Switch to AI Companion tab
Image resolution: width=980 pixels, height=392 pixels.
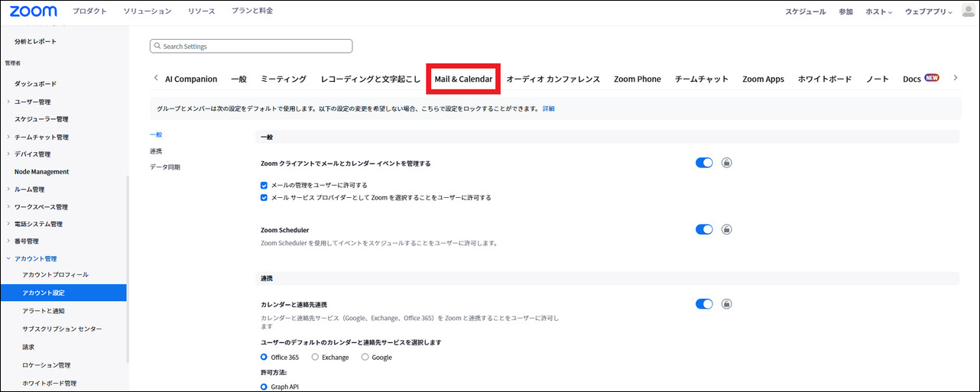191,79
